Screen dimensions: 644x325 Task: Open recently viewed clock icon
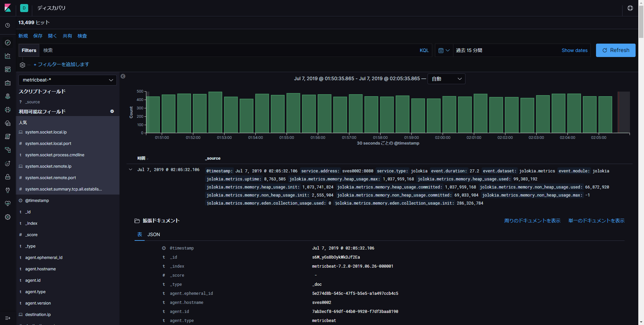8,25
